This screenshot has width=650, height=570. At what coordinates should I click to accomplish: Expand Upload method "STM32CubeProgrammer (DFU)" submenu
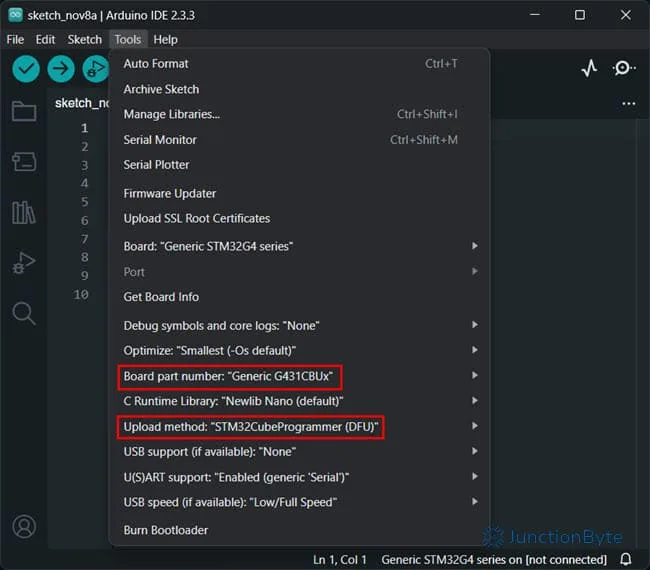299,427
